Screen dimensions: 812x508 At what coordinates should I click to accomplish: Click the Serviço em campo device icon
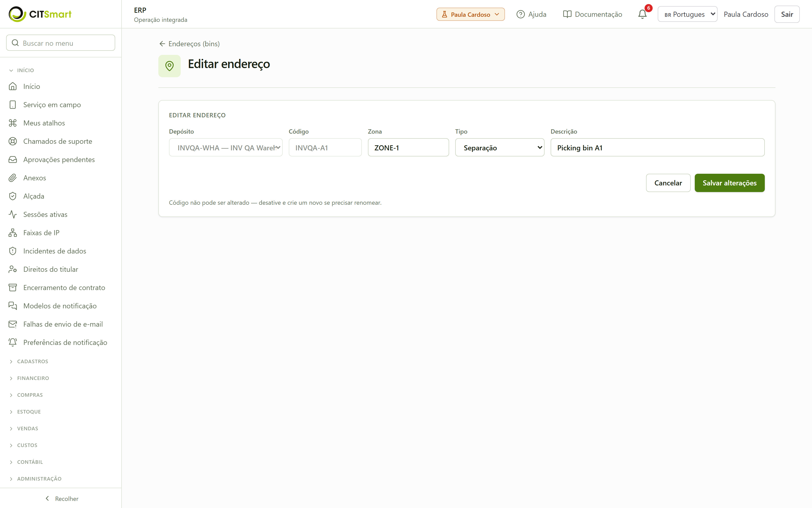click(13, 105)
